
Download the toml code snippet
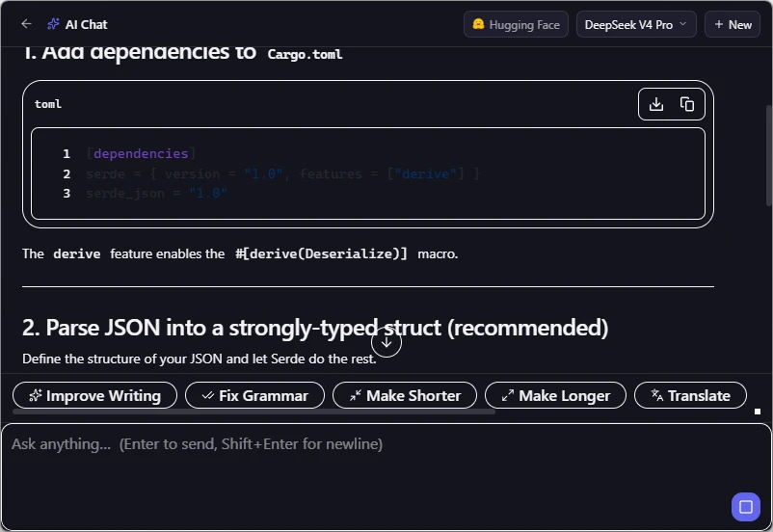(x=656, y=104)
